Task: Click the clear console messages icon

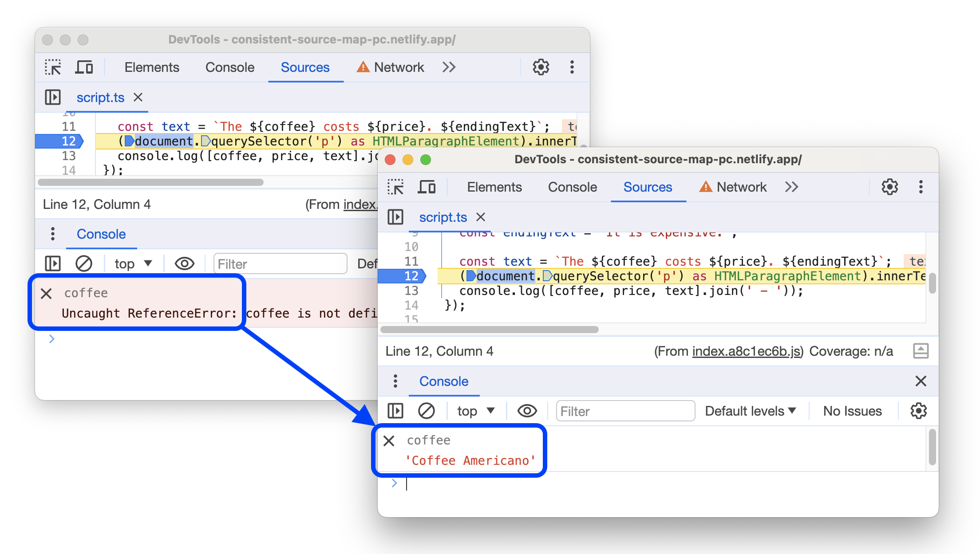Action: pyautogui.click(x=426, y=411)
